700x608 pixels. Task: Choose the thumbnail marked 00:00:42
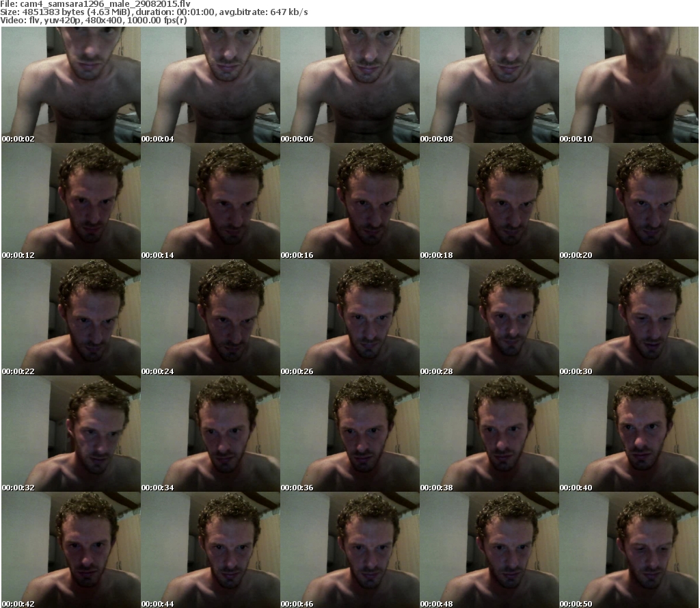point(71,550)
